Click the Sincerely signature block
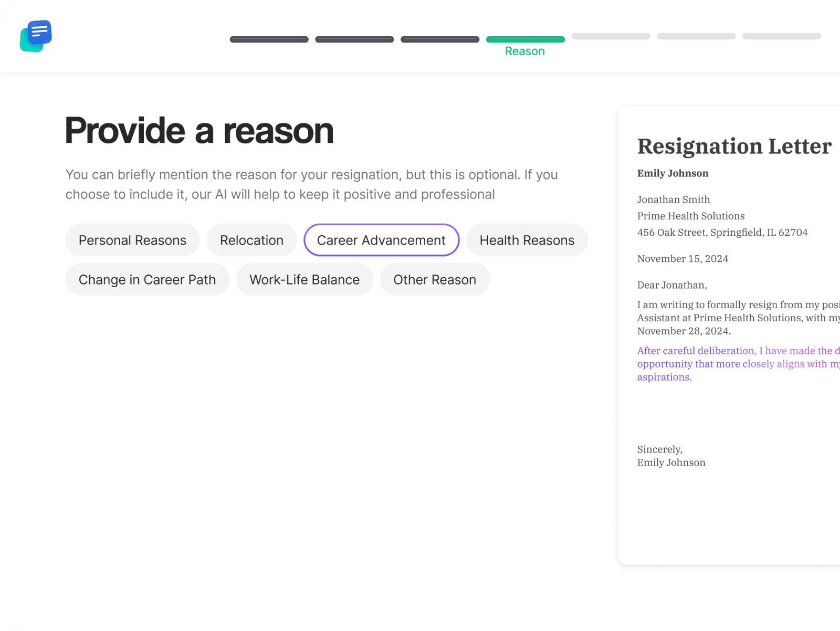This screenshot has height=631, width=840. 671,456
